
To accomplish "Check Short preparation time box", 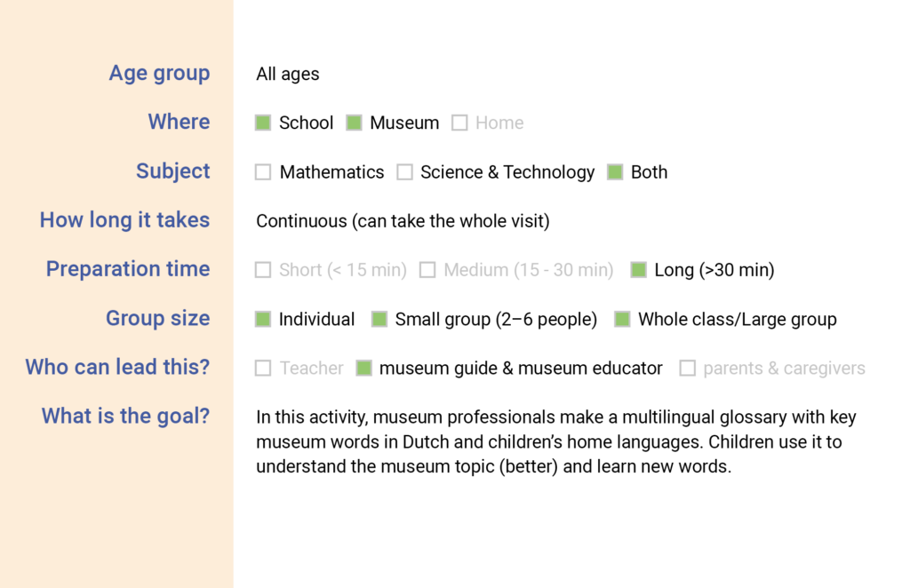I will click(x=263, y=270).
